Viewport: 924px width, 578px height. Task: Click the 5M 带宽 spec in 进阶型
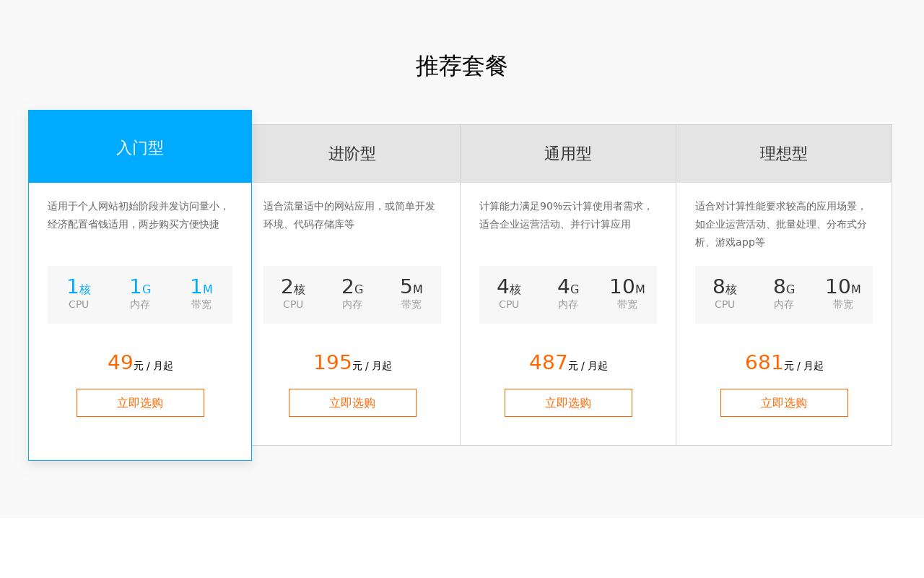coord(411,294)
